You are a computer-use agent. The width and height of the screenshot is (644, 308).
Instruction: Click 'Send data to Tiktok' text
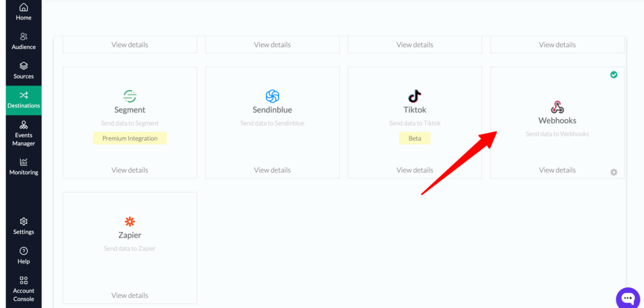point(415,123)
